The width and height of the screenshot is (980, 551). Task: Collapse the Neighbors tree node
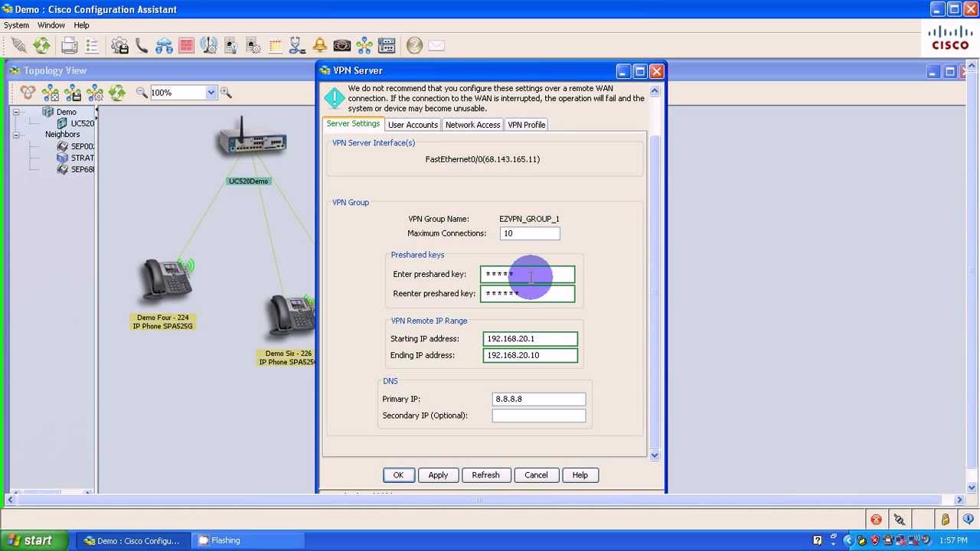[15, 135]
